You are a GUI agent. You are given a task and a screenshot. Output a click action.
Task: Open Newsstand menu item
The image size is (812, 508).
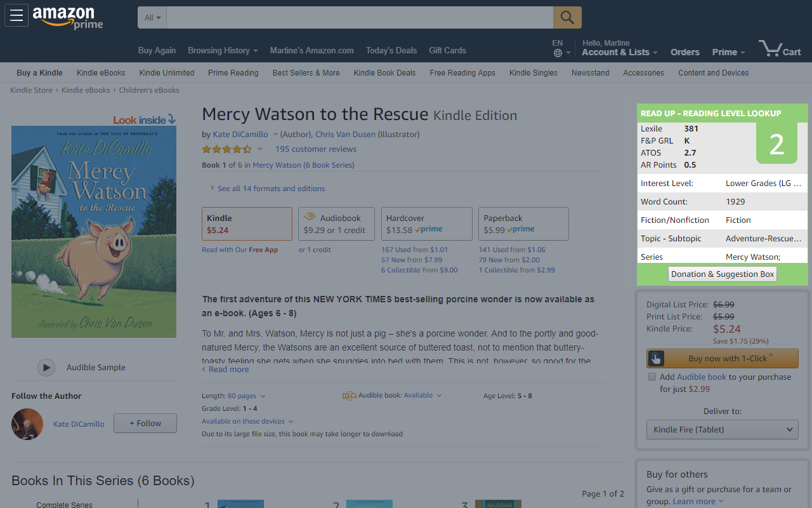tap(590, 73)
